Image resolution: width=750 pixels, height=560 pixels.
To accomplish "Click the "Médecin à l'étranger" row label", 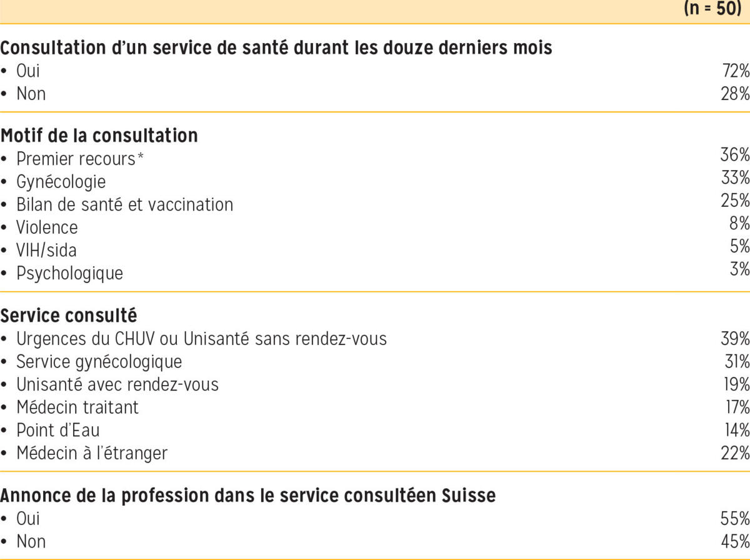I will tap(92, 453).
